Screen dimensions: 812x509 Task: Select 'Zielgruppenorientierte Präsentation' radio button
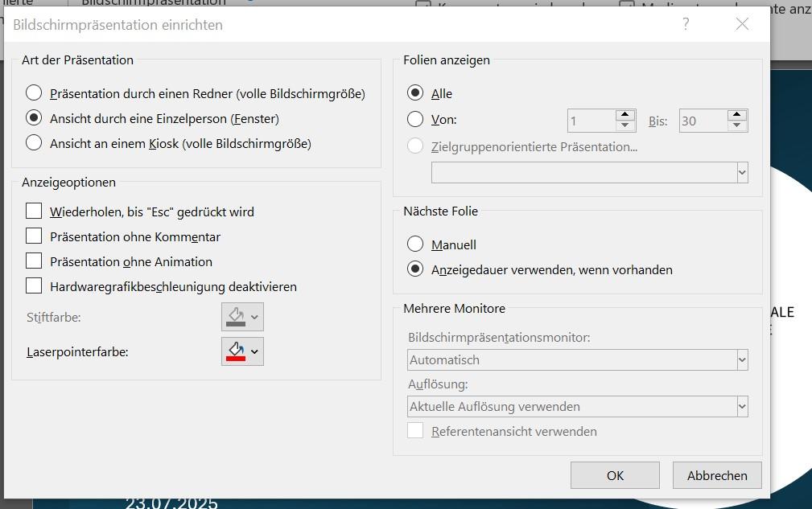point(414,146)
